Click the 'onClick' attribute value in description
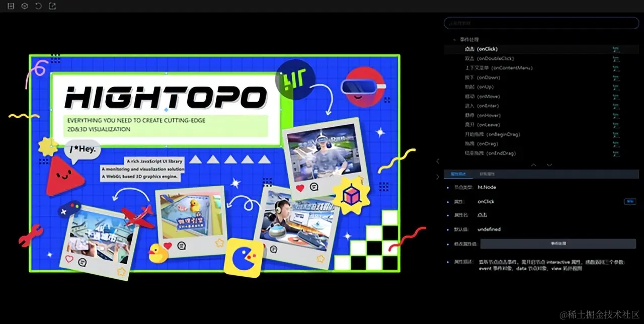 [486, 201]
